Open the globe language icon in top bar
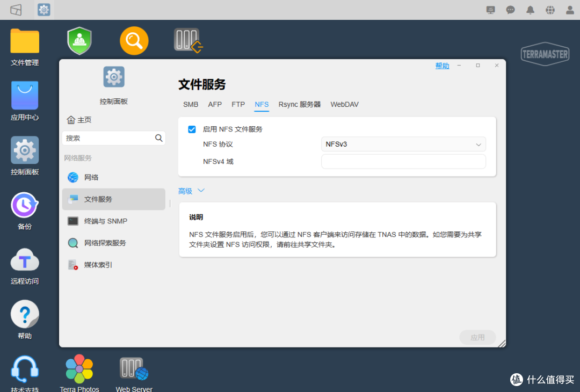 click(550, 10)
